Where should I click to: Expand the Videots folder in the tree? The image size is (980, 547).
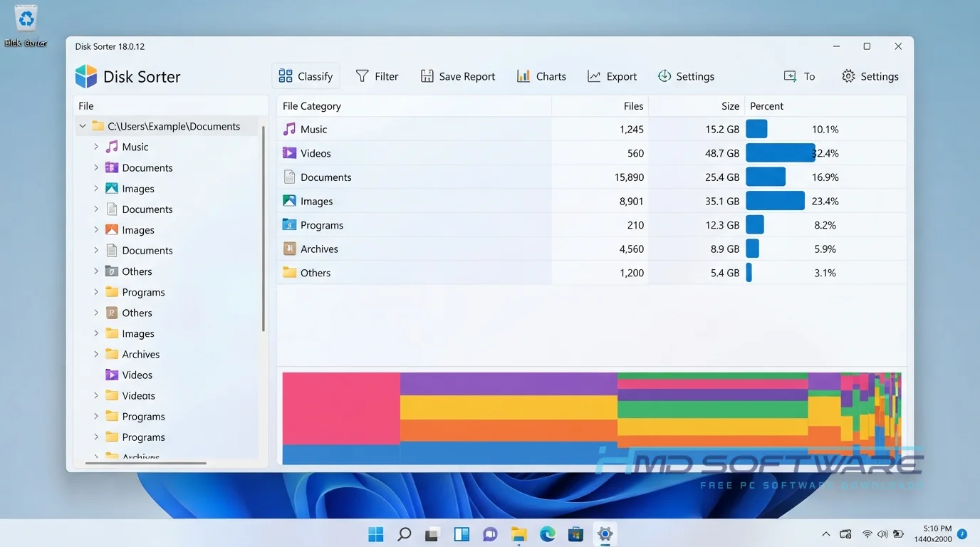pyautogui.click(x=96, y=395)
